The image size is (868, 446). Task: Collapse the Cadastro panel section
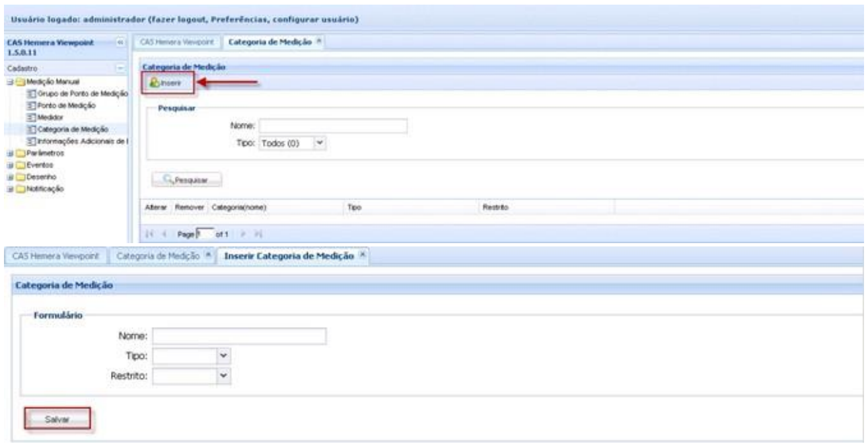pos(121,68)
